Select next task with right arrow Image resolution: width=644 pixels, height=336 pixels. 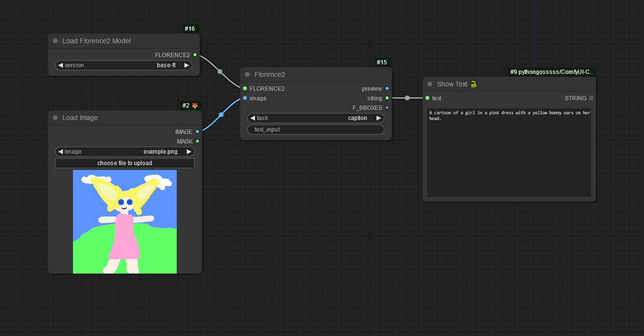[379, 118]
